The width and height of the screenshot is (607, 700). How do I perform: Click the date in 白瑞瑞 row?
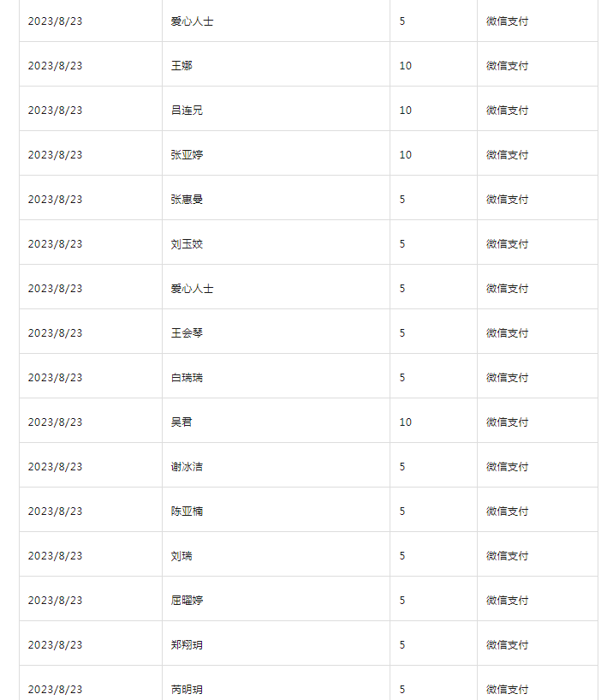click(56, 378)
